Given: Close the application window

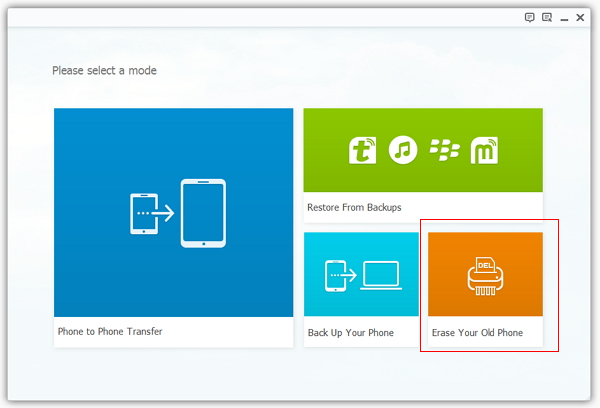Looking at the screenshot, I should point(580,18).
